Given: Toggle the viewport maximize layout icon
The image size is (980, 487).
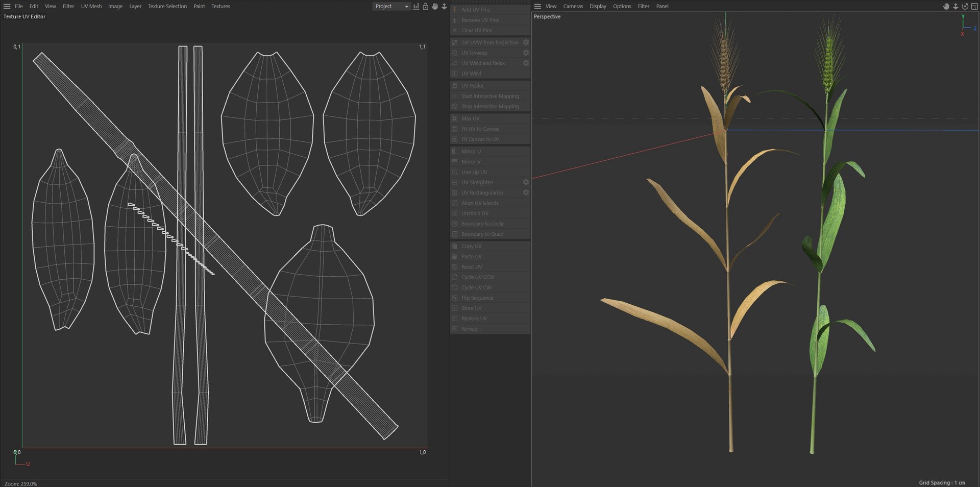Looking at the screenshot, I should (974, 6).
